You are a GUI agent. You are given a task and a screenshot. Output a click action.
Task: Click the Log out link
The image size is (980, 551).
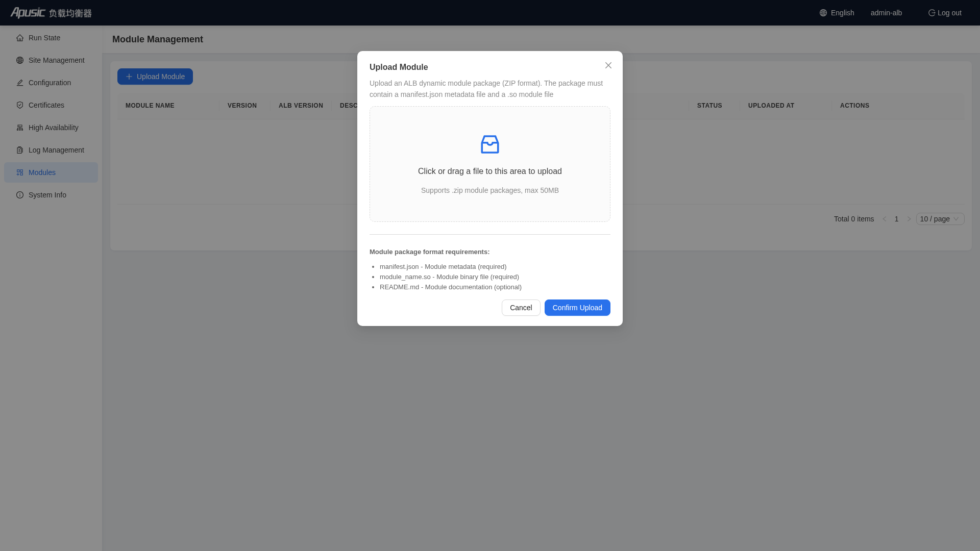[x=945, y=13]
